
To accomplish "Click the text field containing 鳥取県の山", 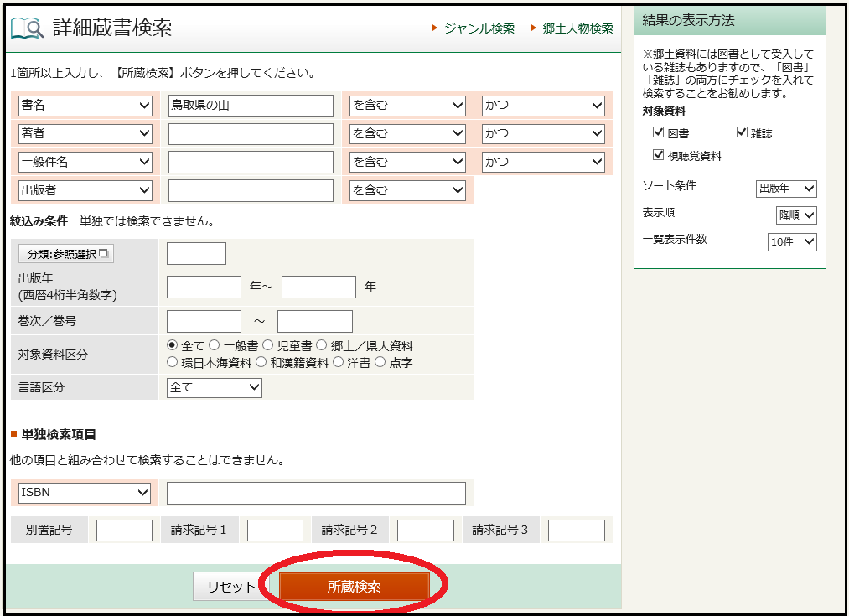I will tap(251, 106).
